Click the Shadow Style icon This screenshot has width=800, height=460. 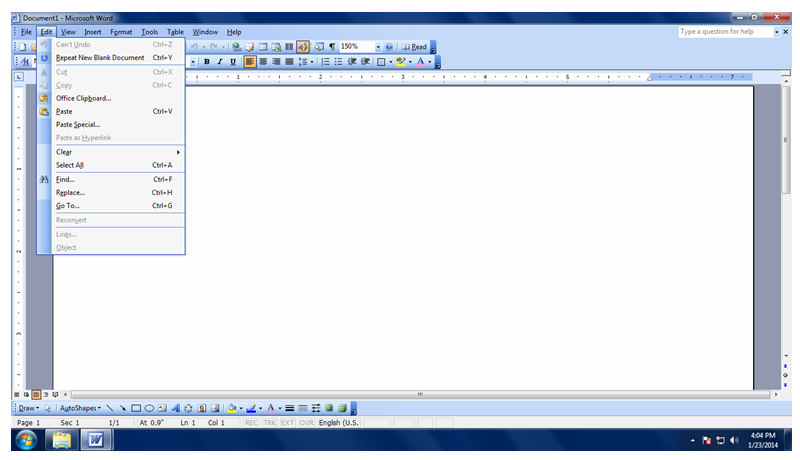[330, 408]
